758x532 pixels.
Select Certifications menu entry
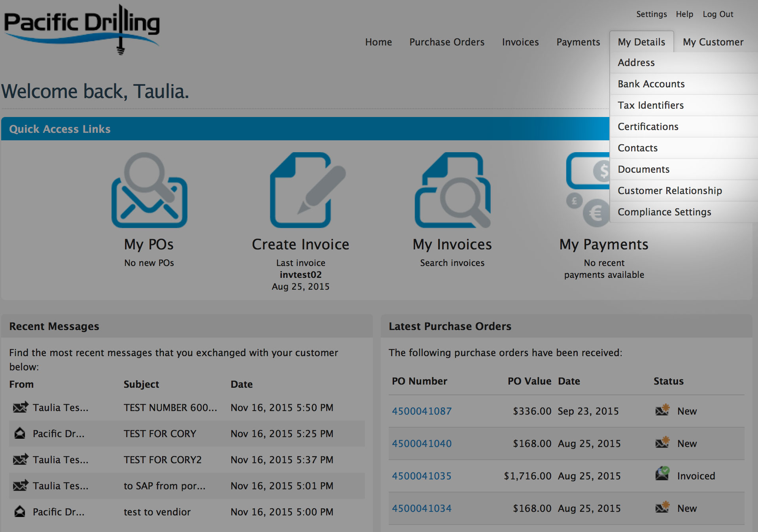[x=684, y=126]
